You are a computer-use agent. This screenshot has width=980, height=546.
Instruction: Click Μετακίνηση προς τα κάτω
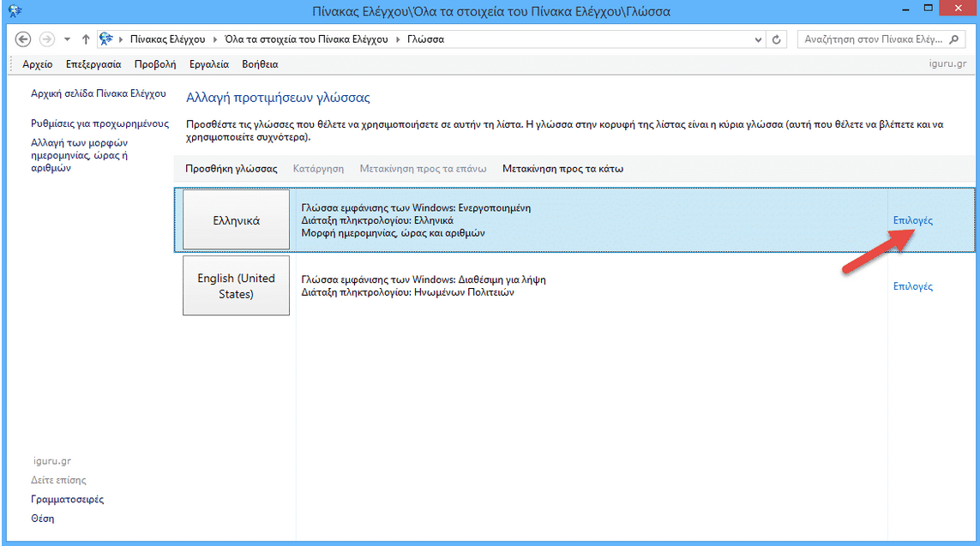click(563, 169)
